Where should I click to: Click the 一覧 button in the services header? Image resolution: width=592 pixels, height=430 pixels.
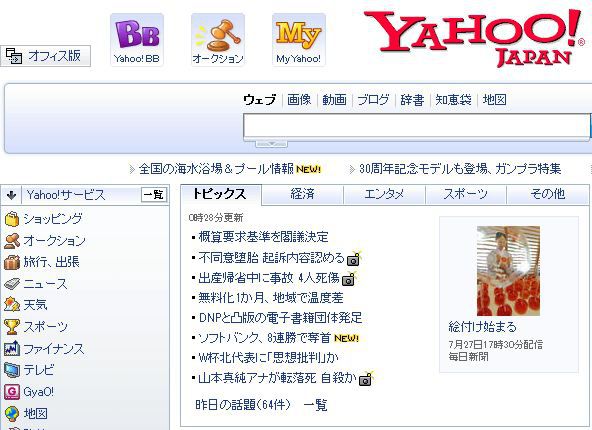[154, 195]
